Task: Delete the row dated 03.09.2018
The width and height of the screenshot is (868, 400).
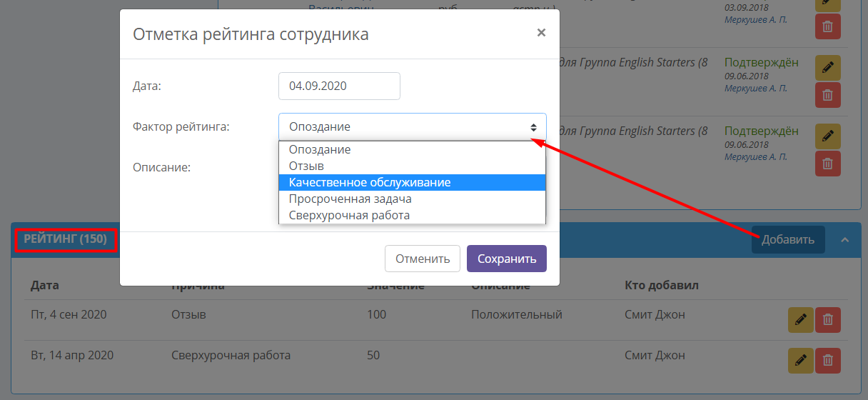Action: point(828,26)
